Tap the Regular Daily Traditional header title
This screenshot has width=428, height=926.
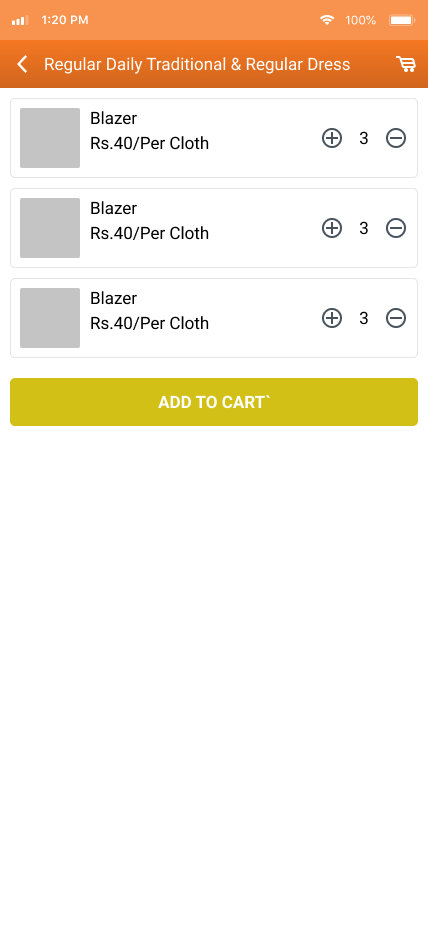point(197,64)
